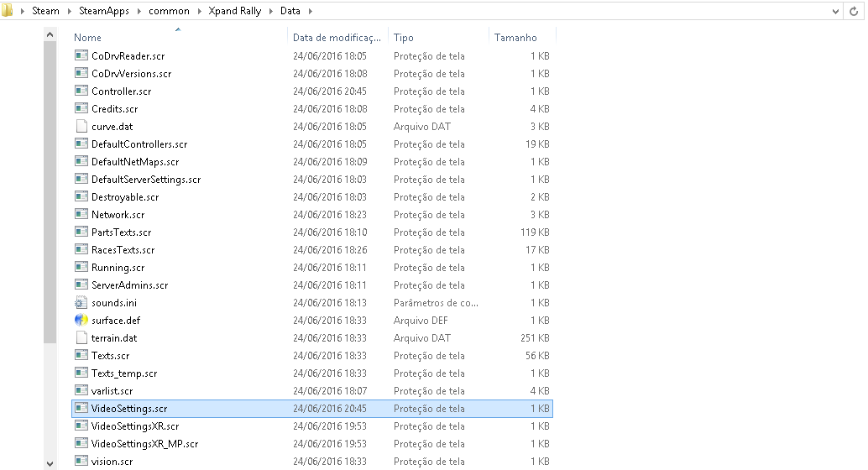
Task: Click the sounds.ini gear file icon
Action: click(81, 303)
